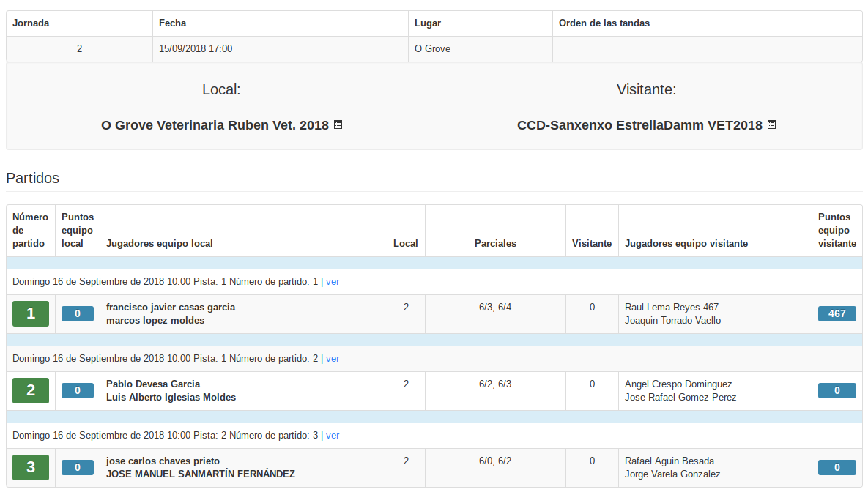This screenshot has width=868, height=495.
Task: Click the list icon beside CCD-Sanxenxo EstrellaDamm team
Action: 772,124
